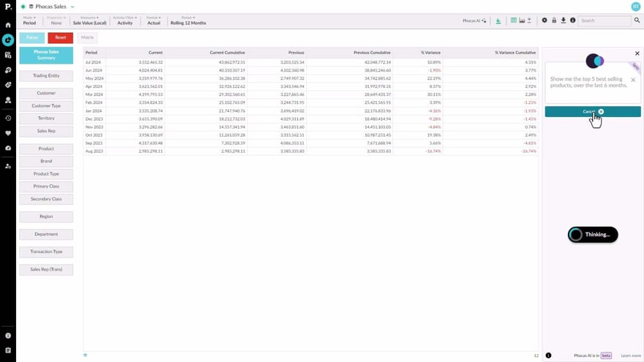Click into the Search input field

tap(604, 20)
